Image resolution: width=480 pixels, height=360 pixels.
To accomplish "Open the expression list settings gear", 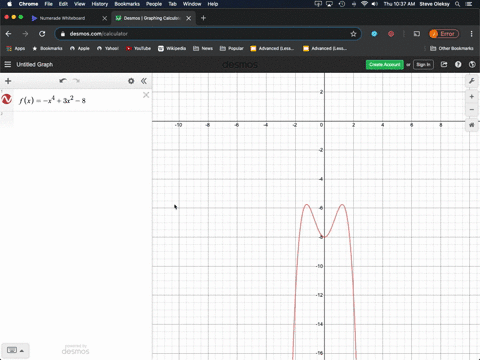I will pyautogui.click(x=131, y=81).
